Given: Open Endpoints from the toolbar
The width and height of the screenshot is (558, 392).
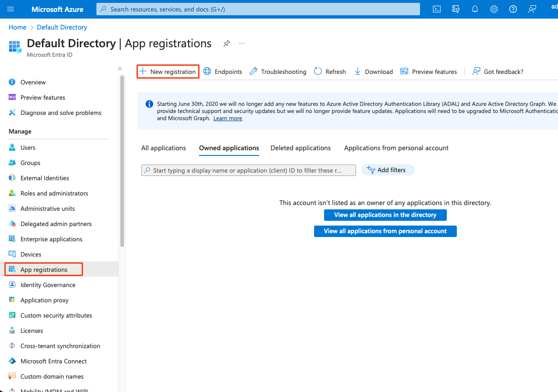Looking at the screenshot, I should 222,71.
